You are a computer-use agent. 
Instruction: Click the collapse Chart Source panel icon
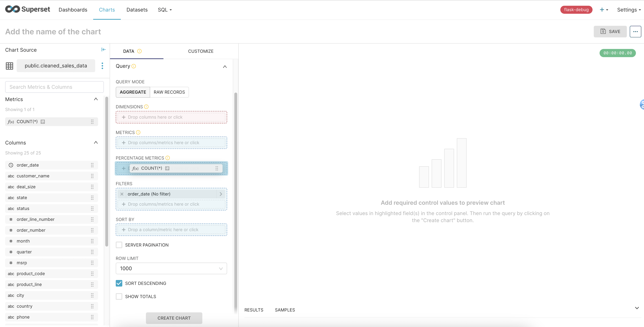click(x=103, y=49)
